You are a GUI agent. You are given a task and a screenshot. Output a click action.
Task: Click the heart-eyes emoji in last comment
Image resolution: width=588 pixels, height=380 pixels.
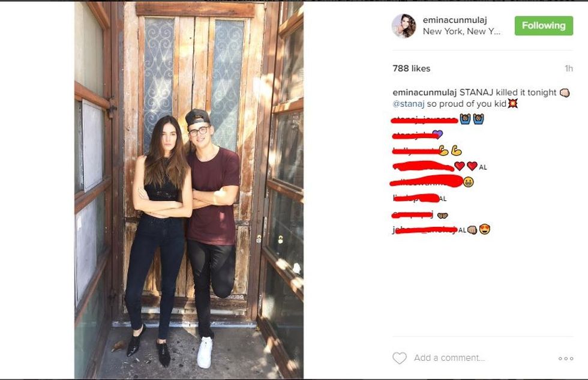(x=485, y=229)
